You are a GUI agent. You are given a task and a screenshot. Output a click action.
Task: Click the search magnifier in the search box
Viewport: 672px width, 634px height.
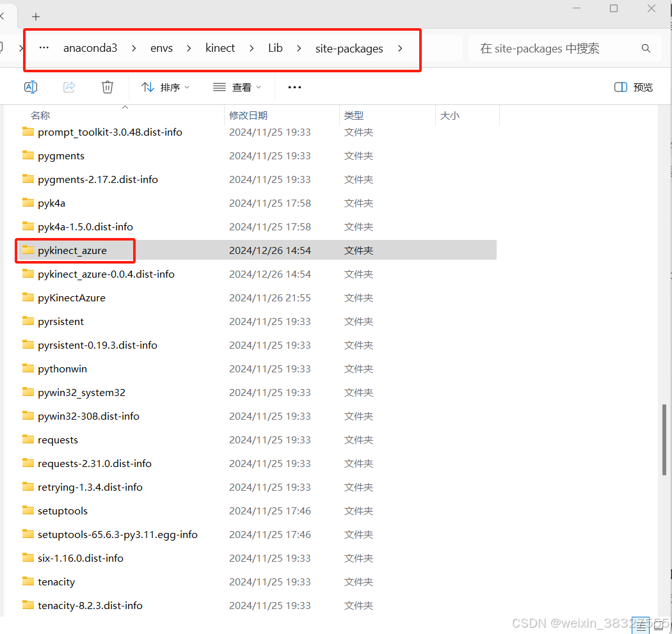point(646,48)
